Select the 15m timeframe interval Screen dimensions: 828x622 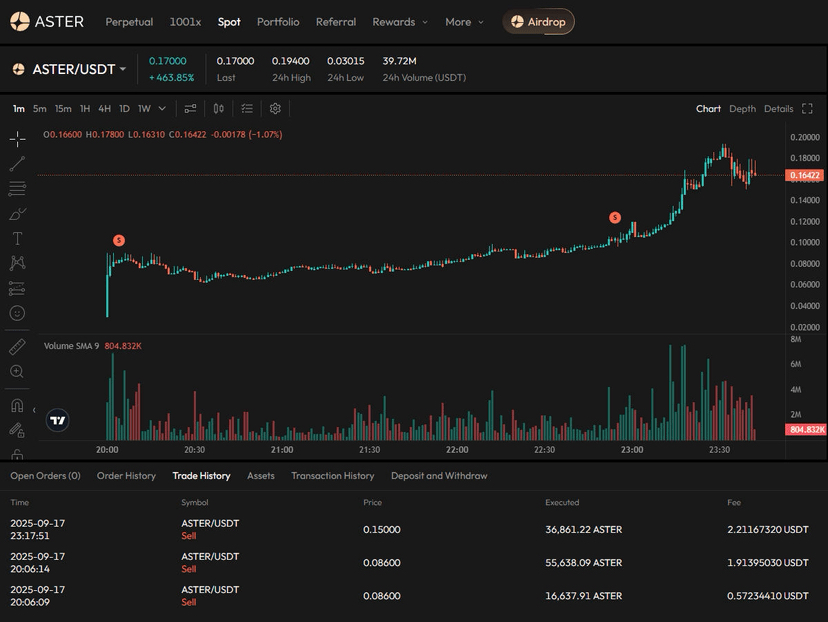click(63, 109)
